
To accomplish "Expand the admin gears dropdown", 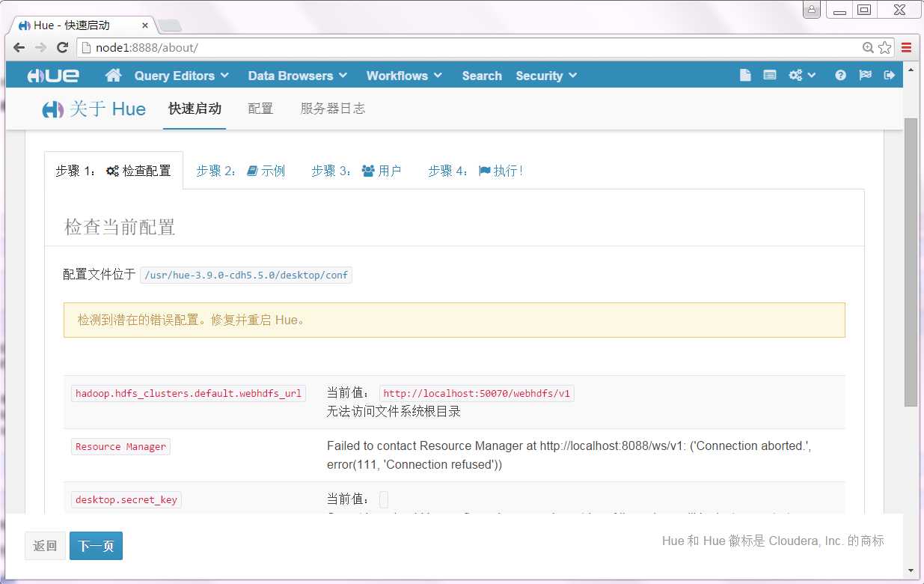I will point(802,76).
